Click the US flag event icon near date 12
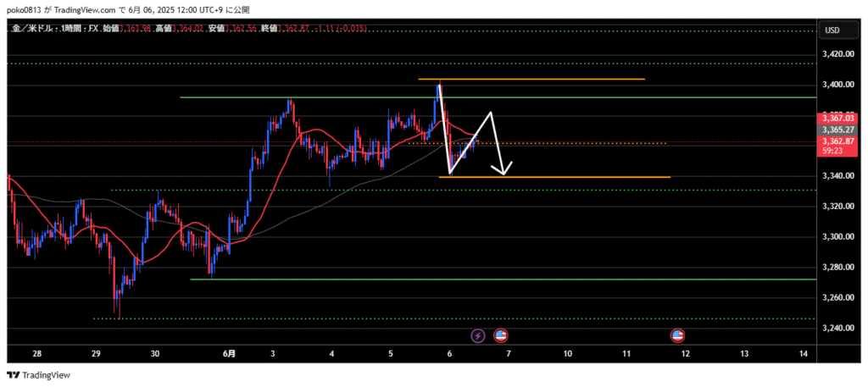 (678, 335)
